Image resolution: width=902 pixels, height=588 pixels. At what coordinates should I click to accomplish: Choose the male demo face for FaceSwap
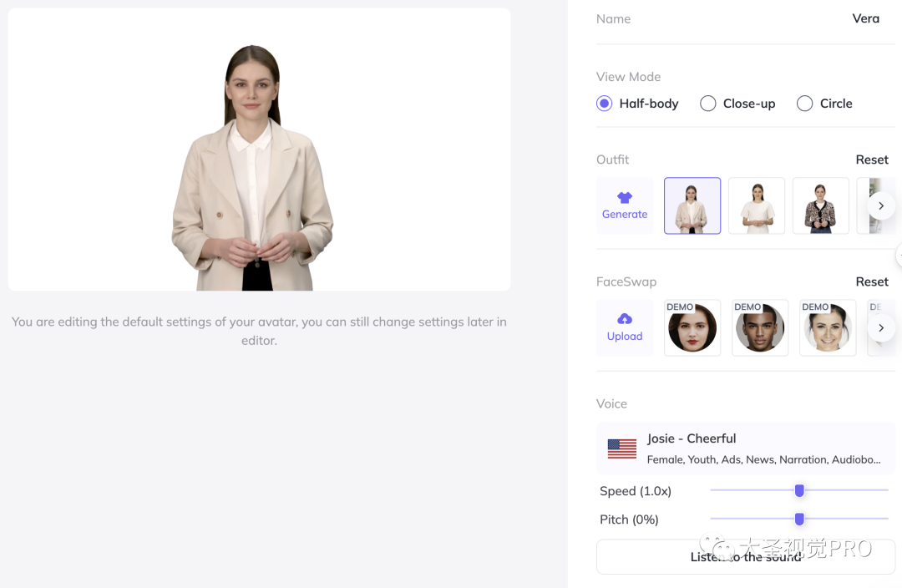point(760,328)
